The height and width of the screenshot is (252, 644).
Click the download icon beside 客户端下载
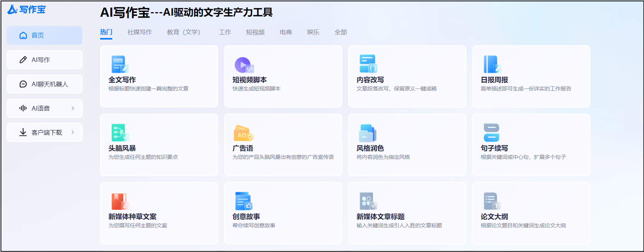[x=23, y=132]
